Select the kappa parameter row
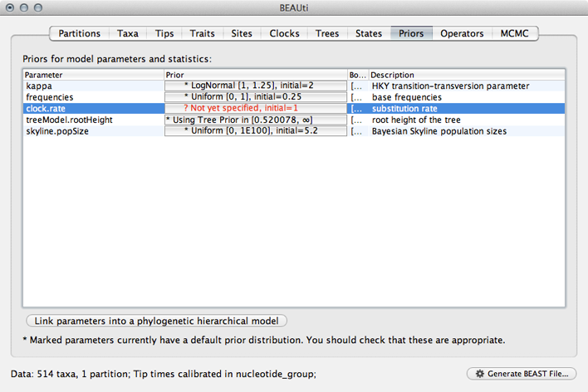The image size is (588, 392). point(294,86)
